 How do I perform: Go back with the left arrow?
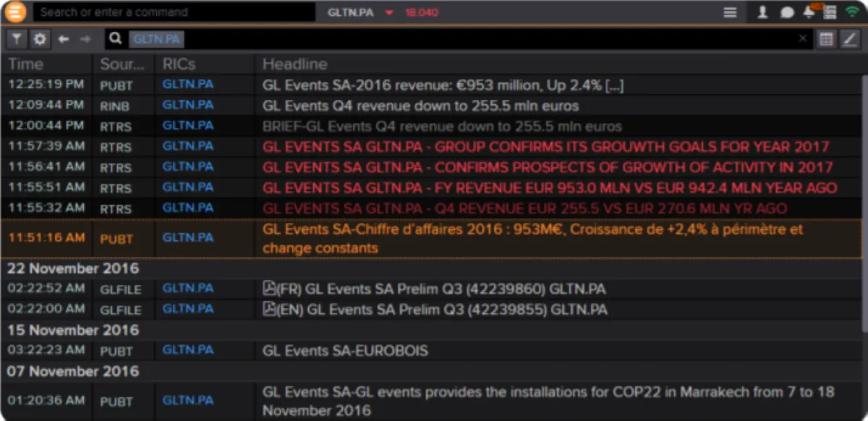tap(64, 39)
